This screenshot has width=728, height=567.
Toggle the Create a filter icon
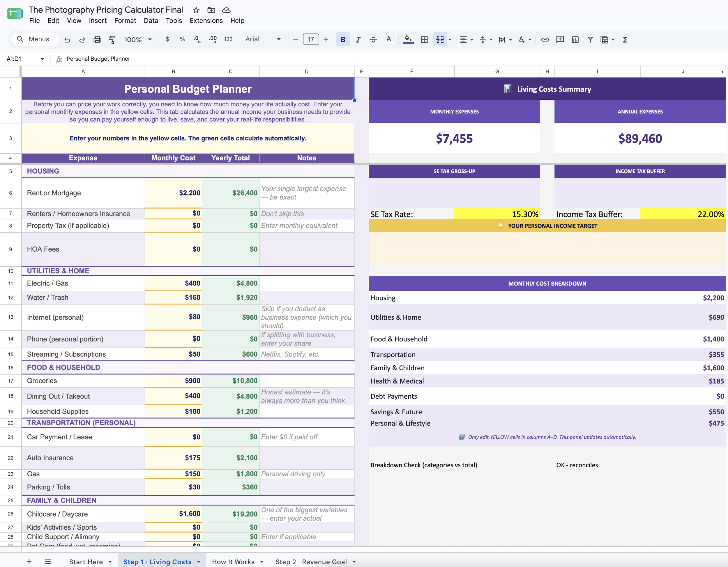tap(590, 39)
